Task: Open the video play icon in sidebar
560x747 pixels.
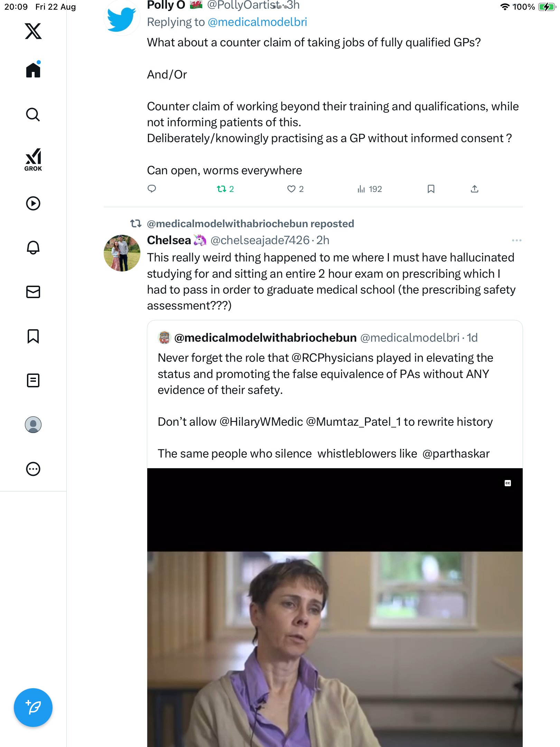Action: (x=33, y=203)
